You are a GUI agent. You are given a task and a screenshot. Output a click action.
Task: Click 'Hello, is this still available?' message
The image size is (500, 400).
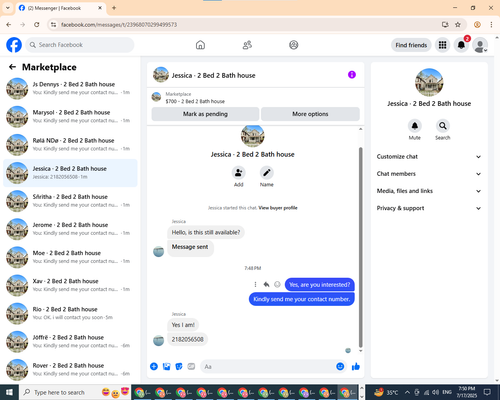point(206,232)
